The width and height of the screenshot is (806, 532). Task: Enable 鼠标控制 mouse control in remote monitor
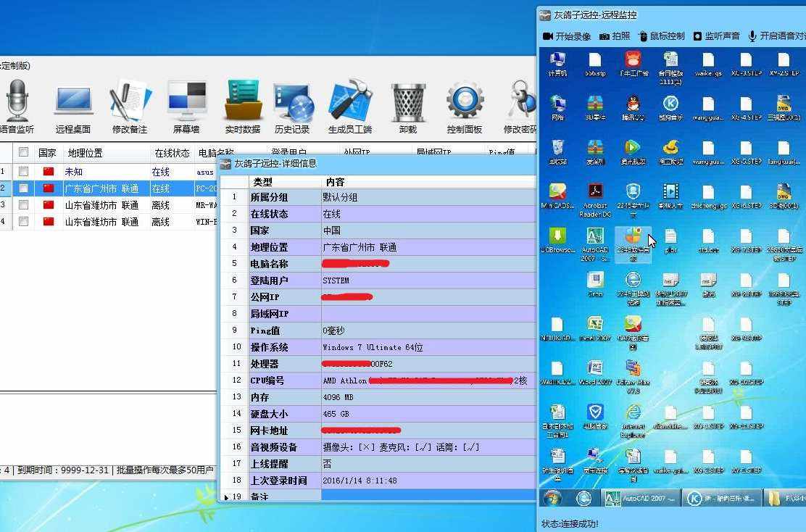click(x=662, y=36)
